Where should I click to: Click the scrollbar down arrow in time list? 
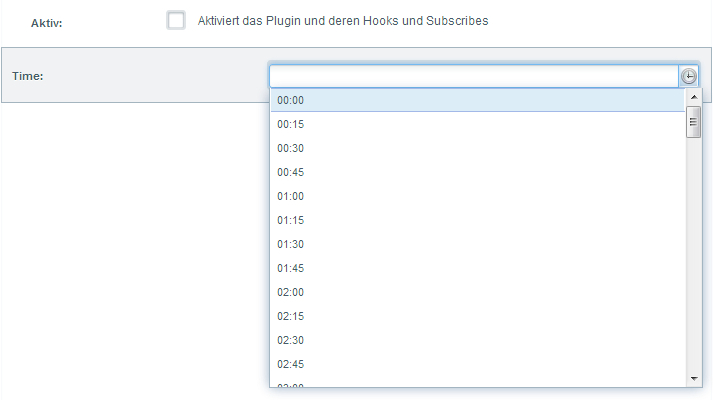(693, 379)
